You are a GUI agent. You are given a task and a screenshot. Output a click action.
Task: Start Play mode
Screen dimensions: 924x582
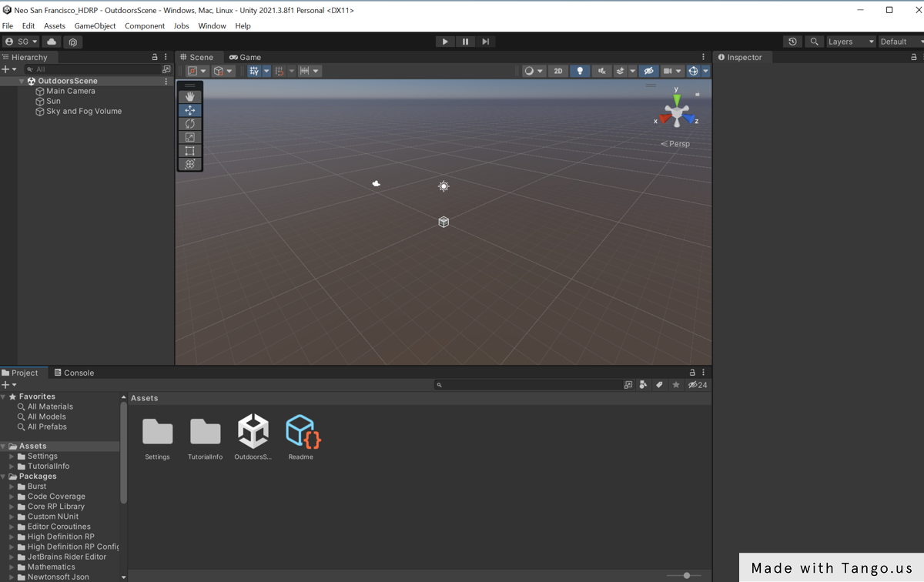[x=445, y=42]
